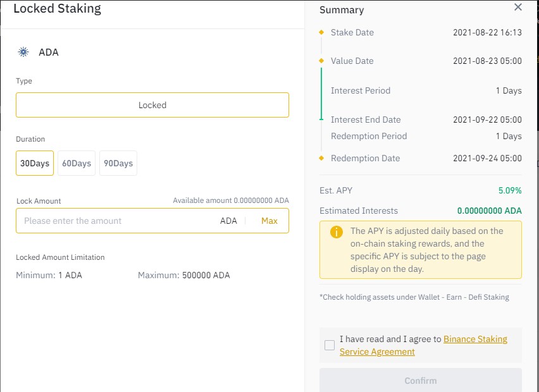Screen dimensions: 539x392
Task: Click the Value Date diamond marker
Action: coord(321,61)
